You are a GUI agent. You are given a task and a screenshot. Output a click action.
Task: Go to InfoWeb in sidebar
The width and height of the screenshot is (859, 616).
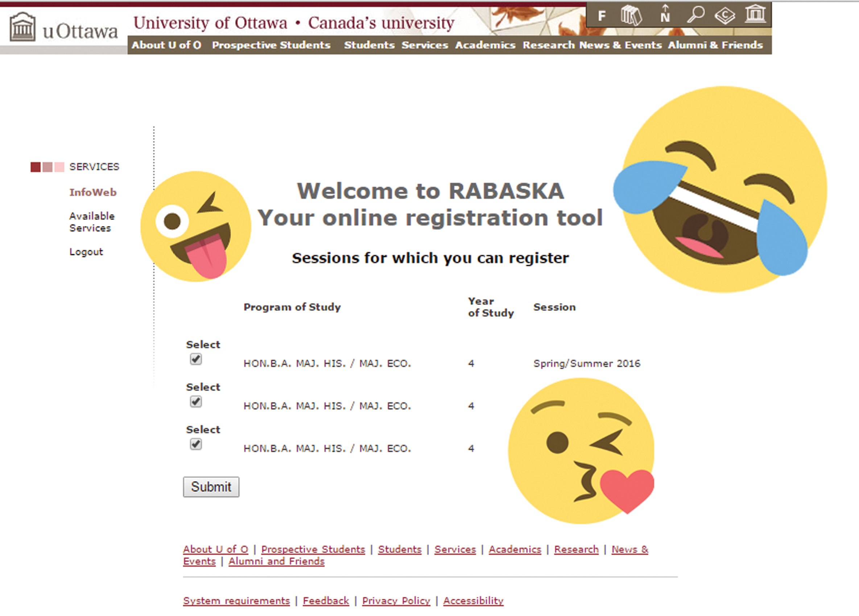tap(93, 192)
